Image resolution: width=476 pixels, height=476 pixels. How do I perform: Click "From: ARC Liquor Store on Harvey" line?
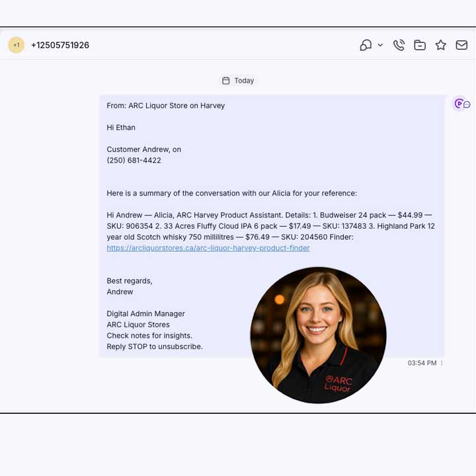point(166,106)
